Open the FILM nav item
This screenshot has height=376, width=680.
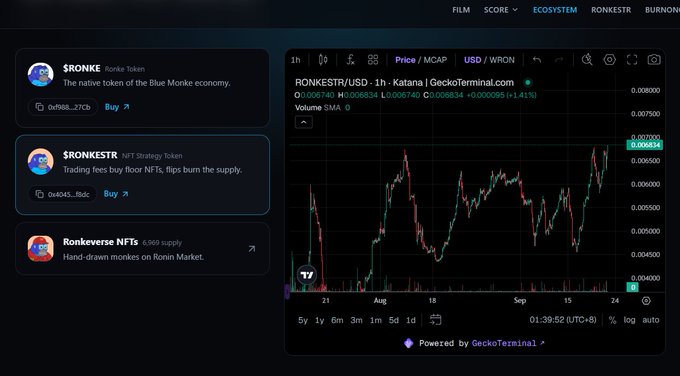461,10
